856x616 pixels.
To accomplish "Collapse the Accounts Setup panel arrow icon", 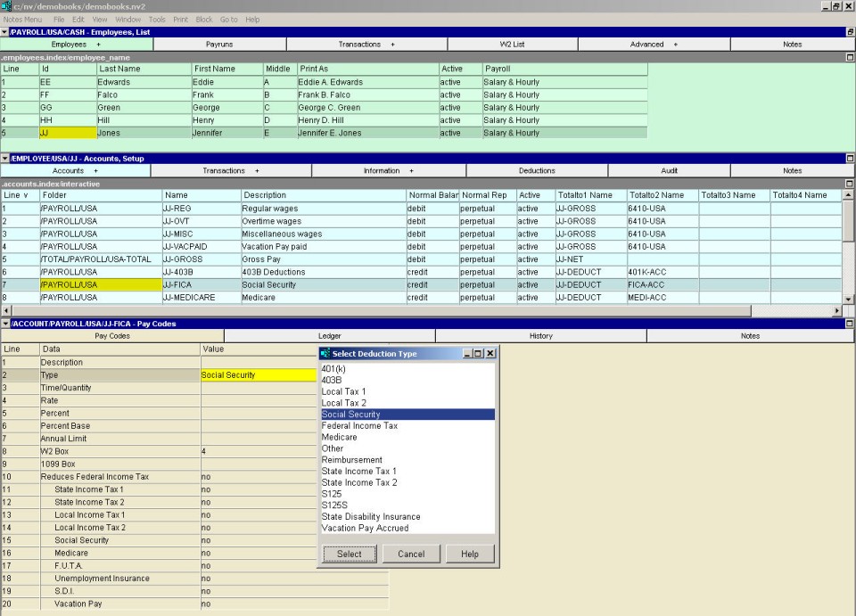I will pyautogui.click(x=4, y=159).
